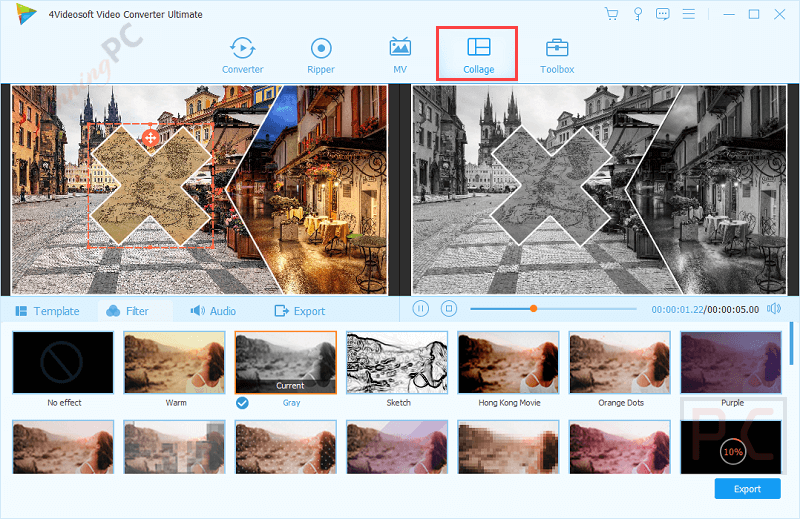Click the blue Export button

[747, 488]
